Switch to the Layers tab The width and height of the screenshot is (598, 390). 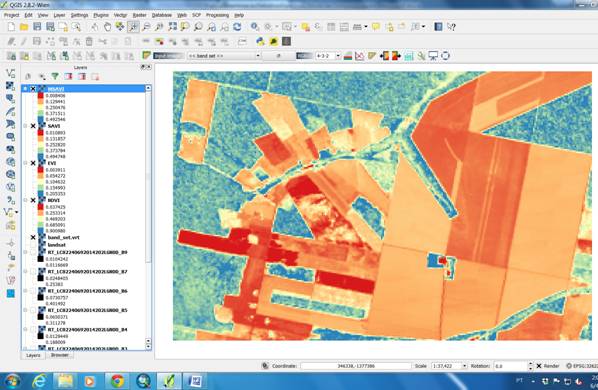33,355
